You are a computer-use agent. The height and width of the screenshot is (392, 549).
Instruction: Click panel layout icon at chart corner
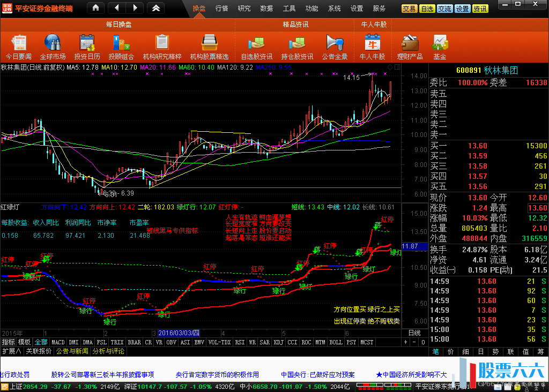[397, 67]
